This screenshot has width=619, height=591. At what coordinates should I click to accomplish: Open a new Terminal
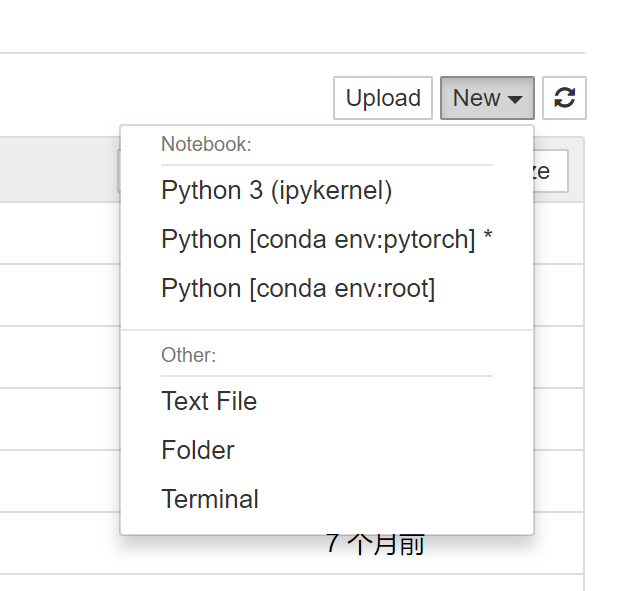click(x=210, y=499)
